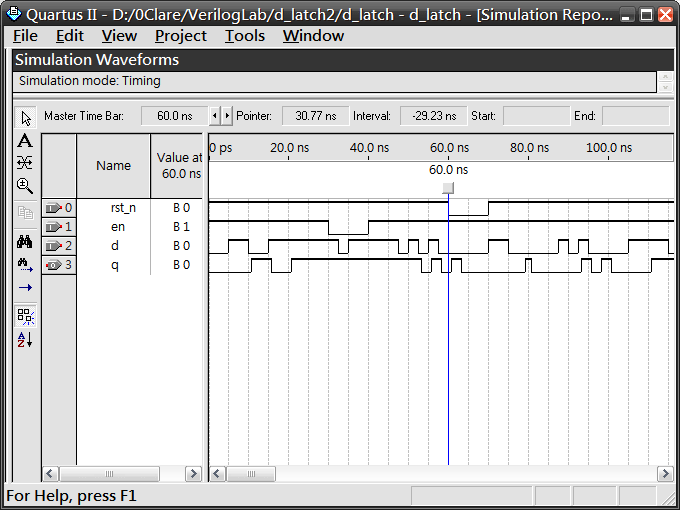Select the Zoom magnifier tool
Screen dimensions: 680x510
(26, 186)
